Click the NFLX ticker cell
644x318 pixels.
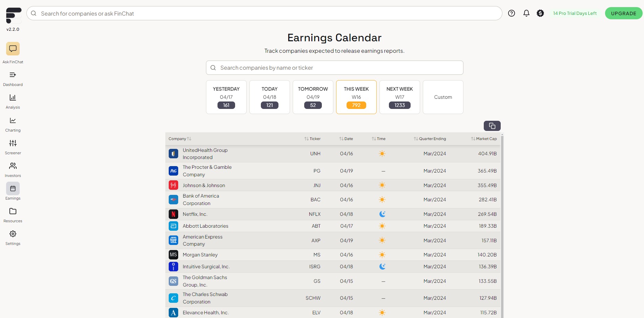(x=315, y=214)
